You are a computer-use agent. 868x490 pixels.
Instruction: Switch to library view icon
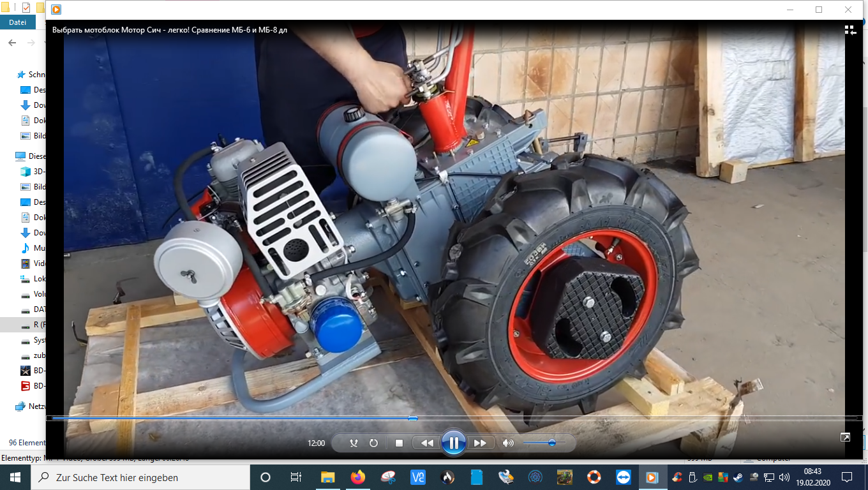point(850,30)
